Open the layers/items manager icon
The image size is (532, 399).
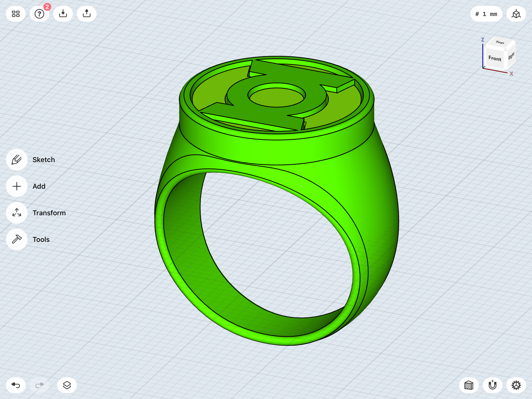67,385
